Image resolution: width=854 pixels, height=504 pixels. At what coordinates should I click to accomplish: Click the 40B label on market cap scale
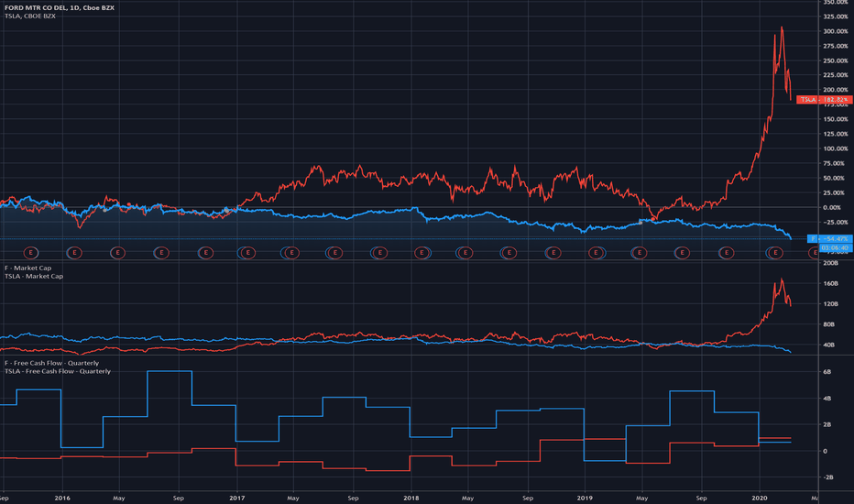pos(829,345)
